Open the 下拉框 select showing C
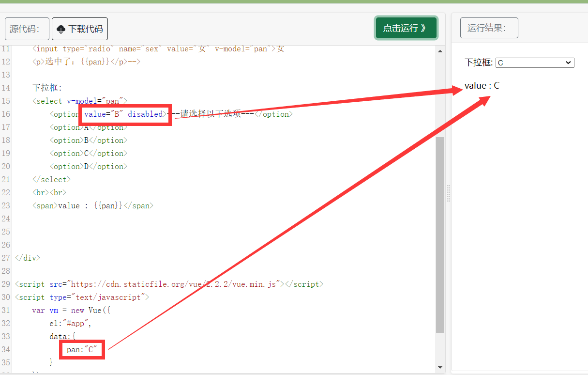This screenshot has width=588, height=375. [535, 63]
